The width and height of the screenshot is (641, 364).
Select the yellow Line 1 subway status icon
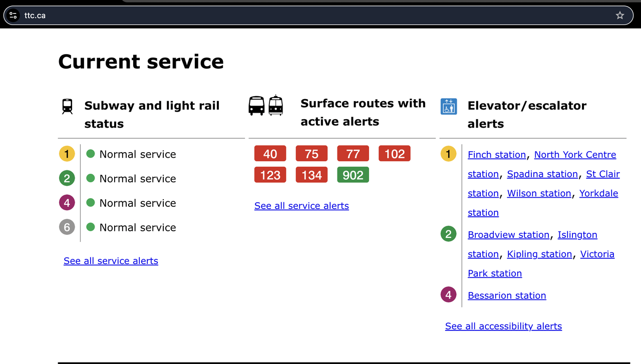[x=67, y=154]
